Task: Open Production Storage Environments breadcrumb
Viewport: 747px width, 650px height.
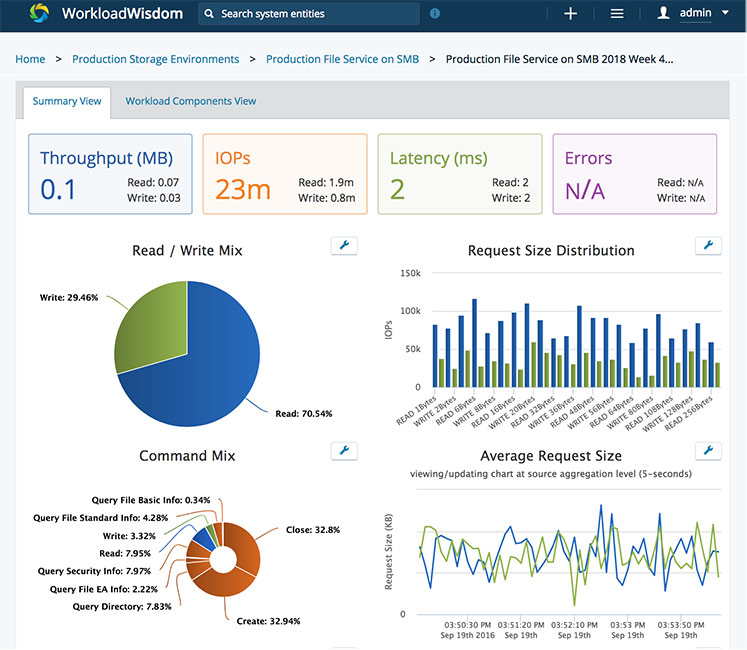Action: click(155, 59)
